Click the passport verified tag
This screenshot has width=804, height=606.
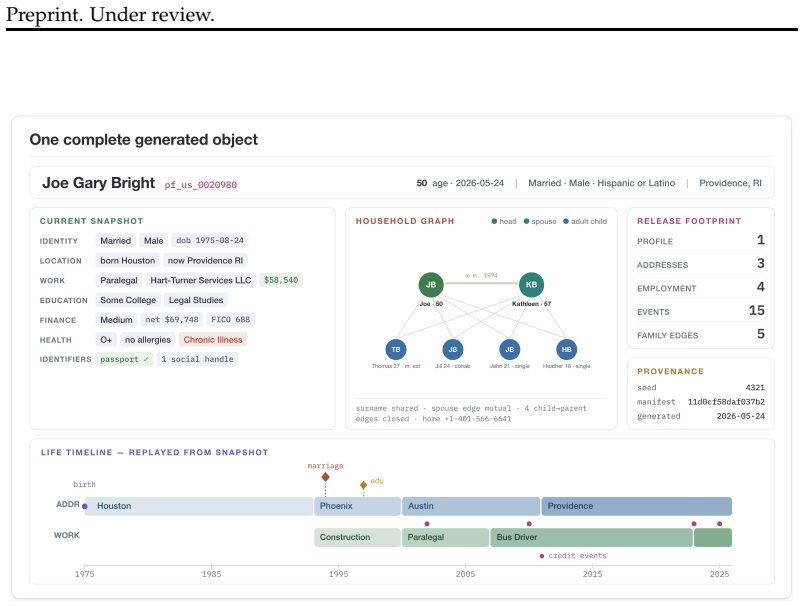124,359
